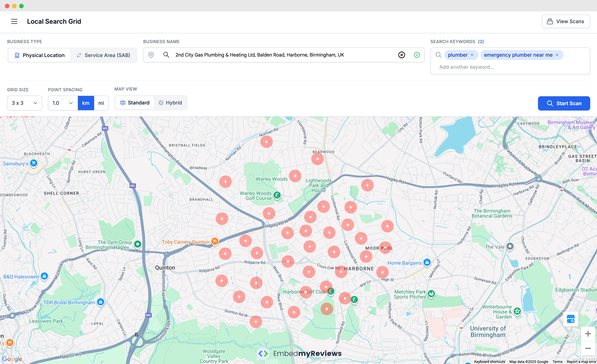Click the Winterbourne House & Garden marker

517,311
